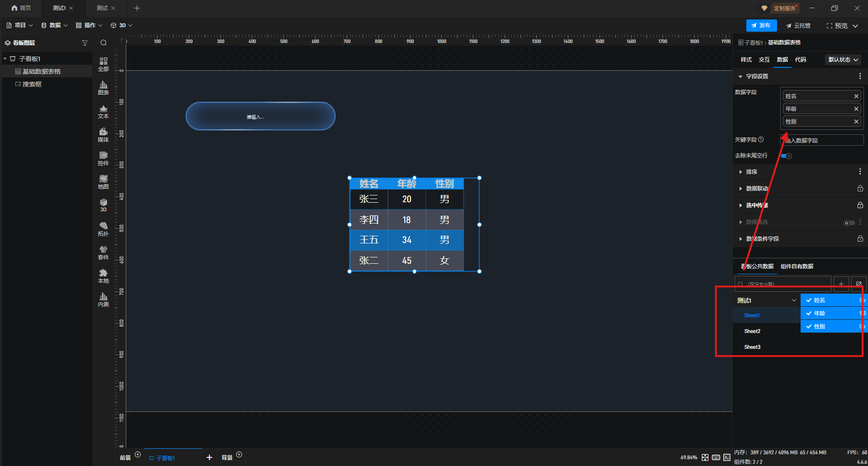Open the 图表 chart components category
The image size is (868, 466).
103,88
